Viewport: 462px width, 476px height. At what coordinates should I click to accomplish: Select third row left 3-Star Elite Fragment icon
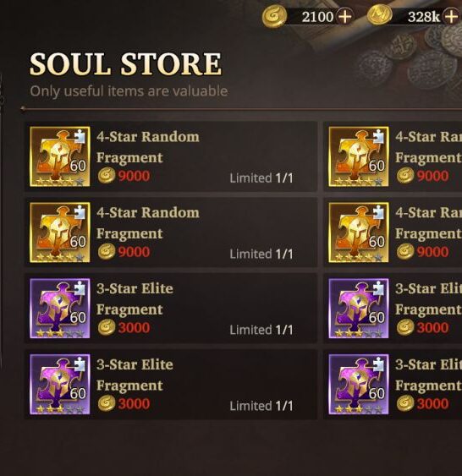60,308
